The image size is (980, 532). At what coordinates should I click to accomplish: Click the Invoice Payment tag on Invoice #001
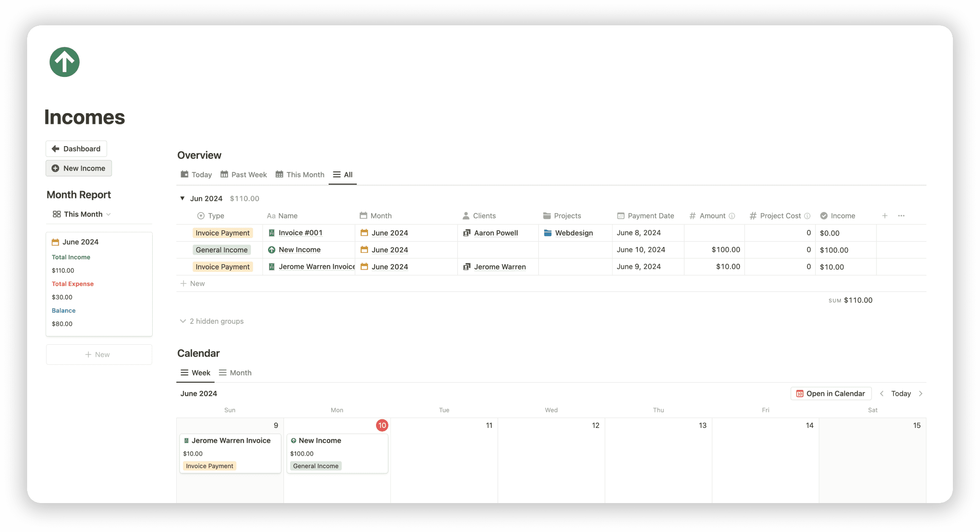(222, 233)
